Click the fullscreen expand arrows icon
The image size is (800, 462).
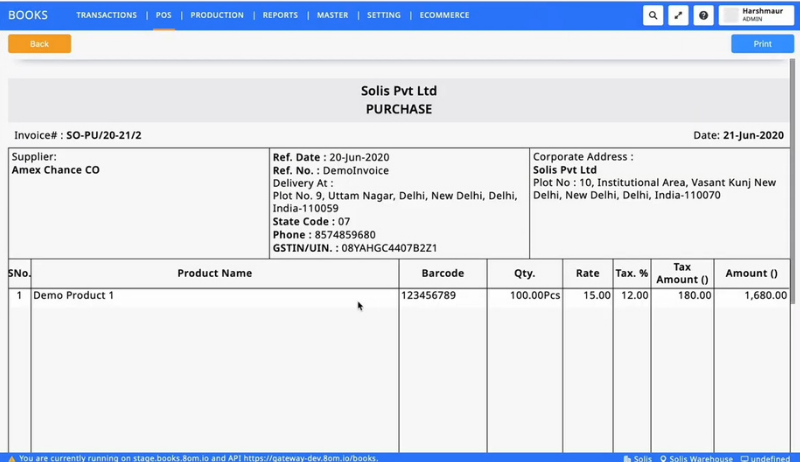(678, 15)
